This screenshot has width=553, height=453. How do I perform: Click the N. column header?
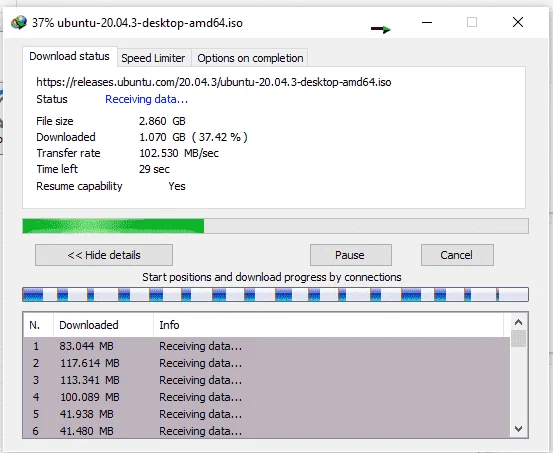(x=38, y=325)
